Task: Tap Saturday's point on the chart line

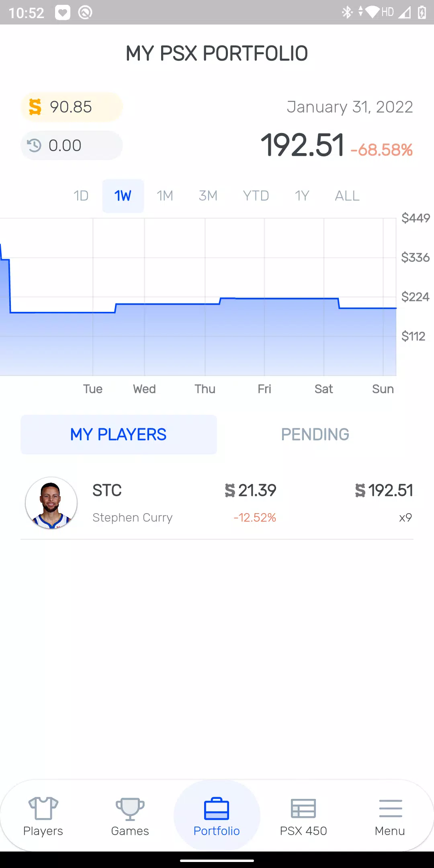Action: click(323, 299)
